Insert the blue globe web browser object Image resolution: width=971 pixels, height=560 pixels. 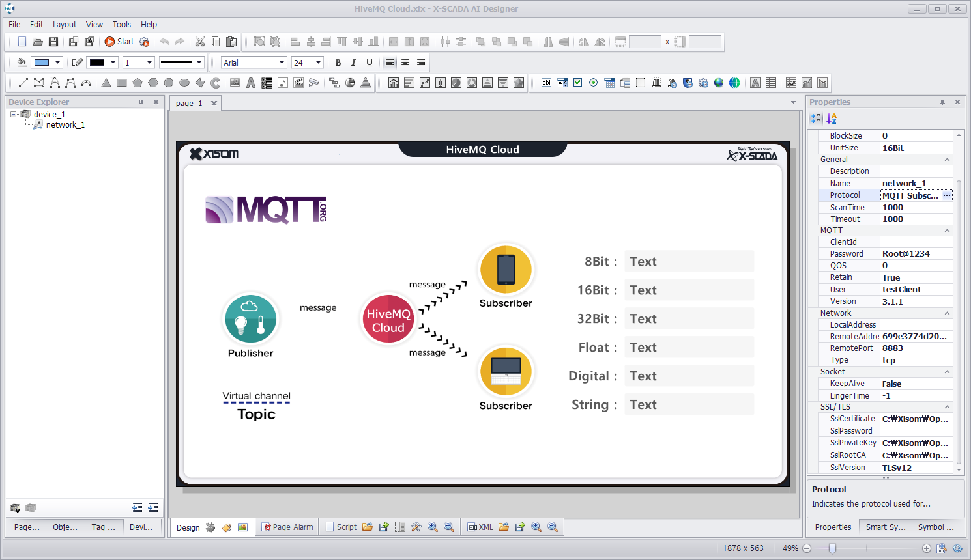pos(719,83)
